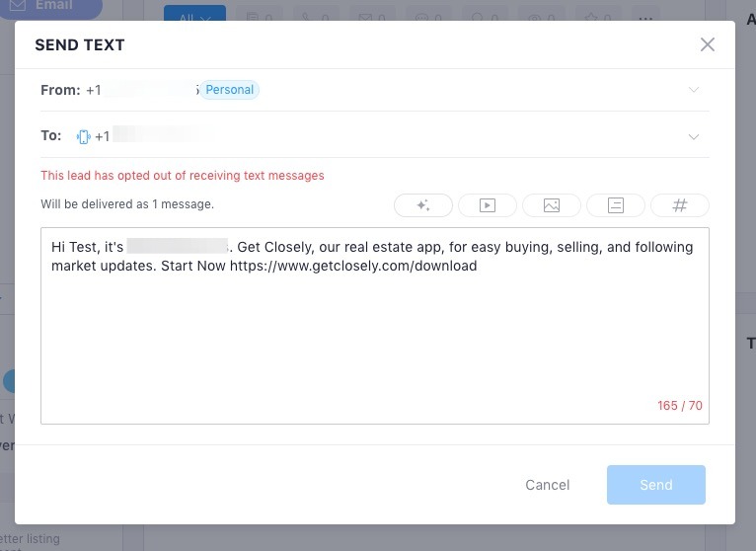Open the All filter dropdown behind dialog
This screenshot has height=551, width=756.
pos(194,17)
